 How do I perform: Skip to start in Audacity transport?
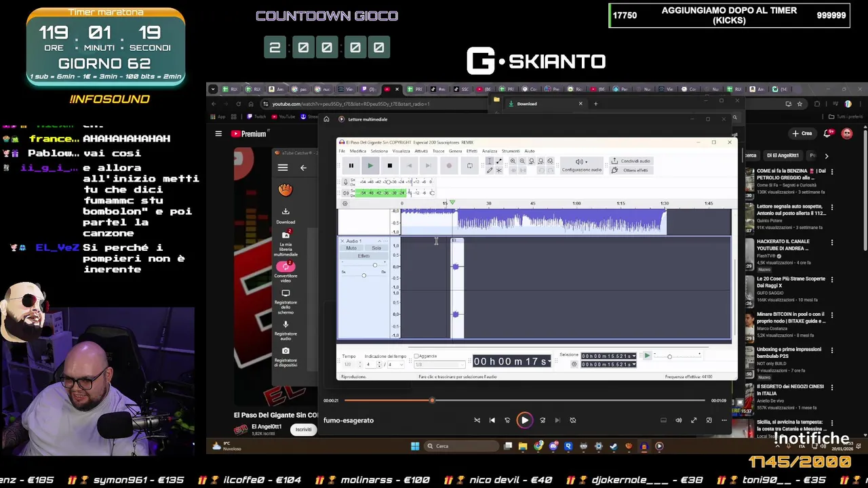click(x=409, y=165)
